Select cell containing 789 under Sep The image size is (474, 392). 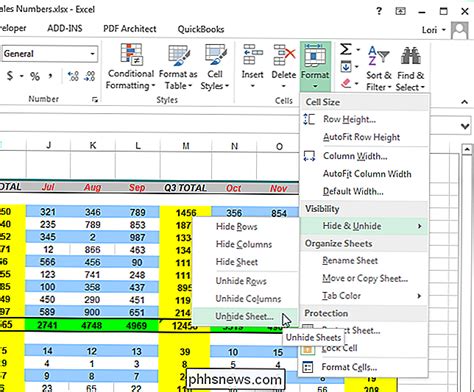(x=137, y=212)
